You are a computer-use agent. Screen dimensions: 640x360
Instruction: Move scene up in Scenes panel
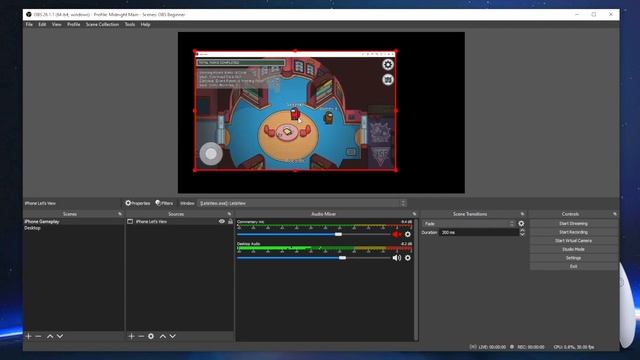coord(50,336)
